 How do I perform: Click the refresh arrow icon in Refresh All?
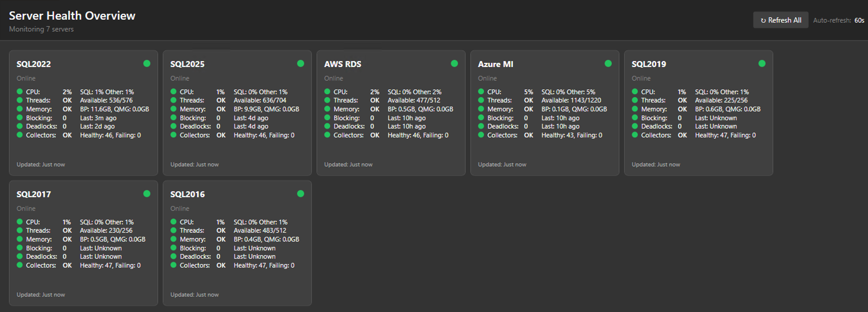click(x=763, y=20)
